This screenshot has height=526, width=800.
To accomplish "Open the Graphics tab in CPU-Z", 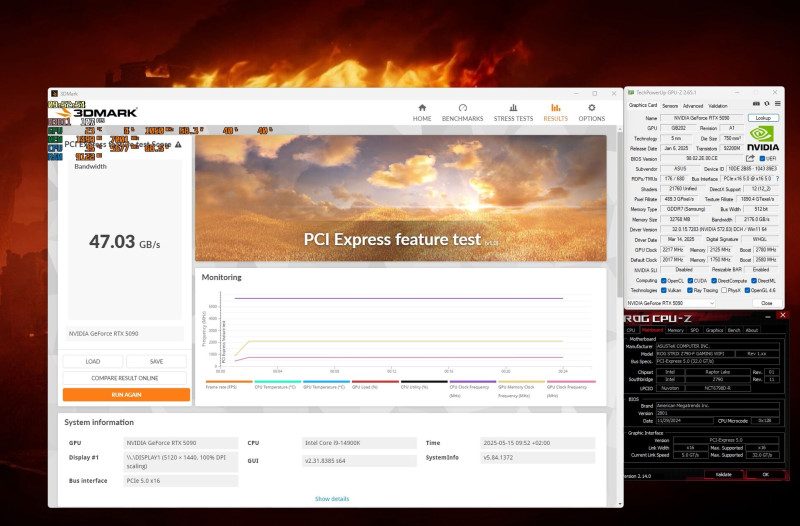I will coord(714,330).
